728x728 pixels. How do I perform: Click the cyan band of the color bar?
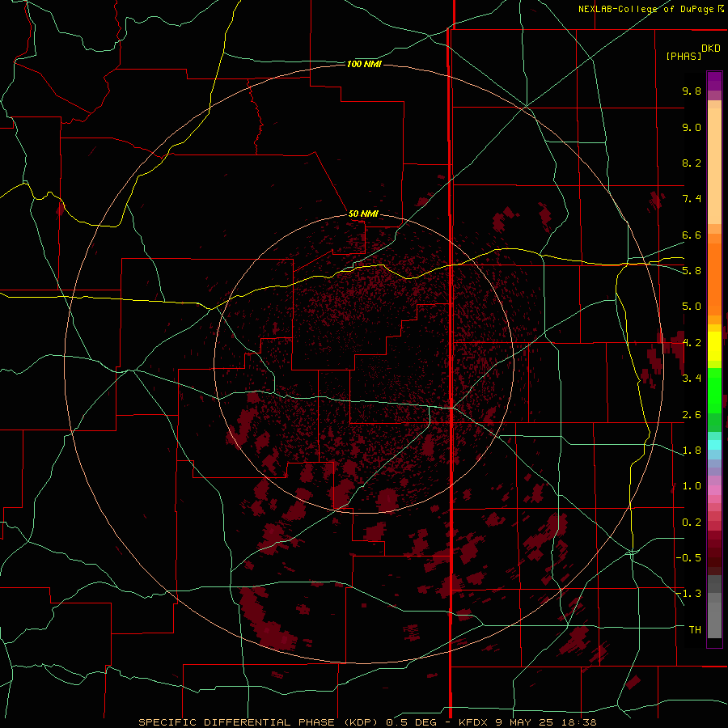click(714, 445)
